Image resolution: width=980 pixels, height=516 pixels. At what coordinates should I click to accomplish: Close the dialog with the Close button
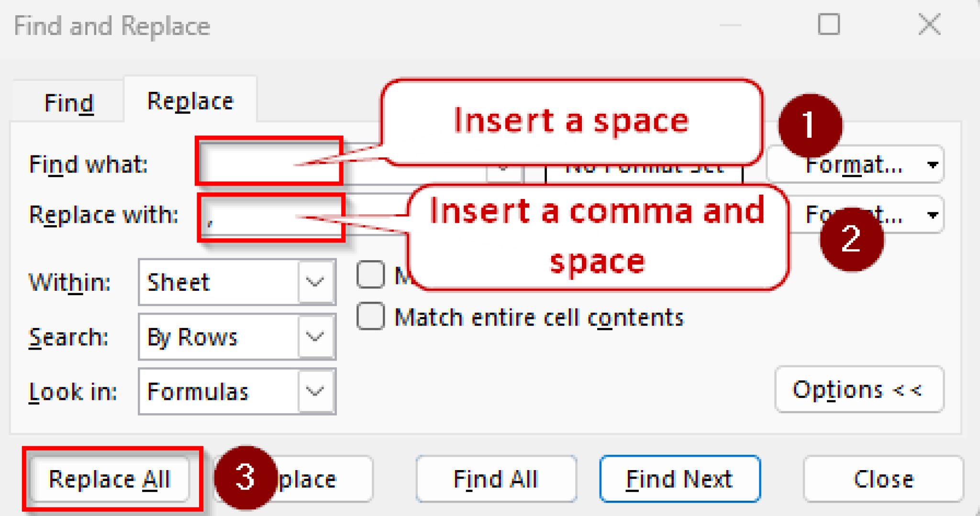tap(882, 479)
